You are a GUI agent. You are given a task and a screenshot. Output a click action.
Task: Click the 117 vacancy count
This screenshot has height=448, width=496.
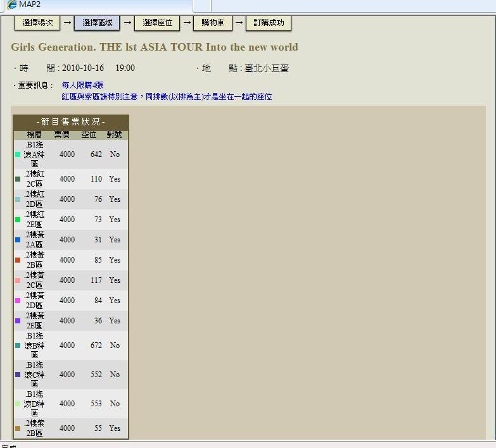click(96, 280)
